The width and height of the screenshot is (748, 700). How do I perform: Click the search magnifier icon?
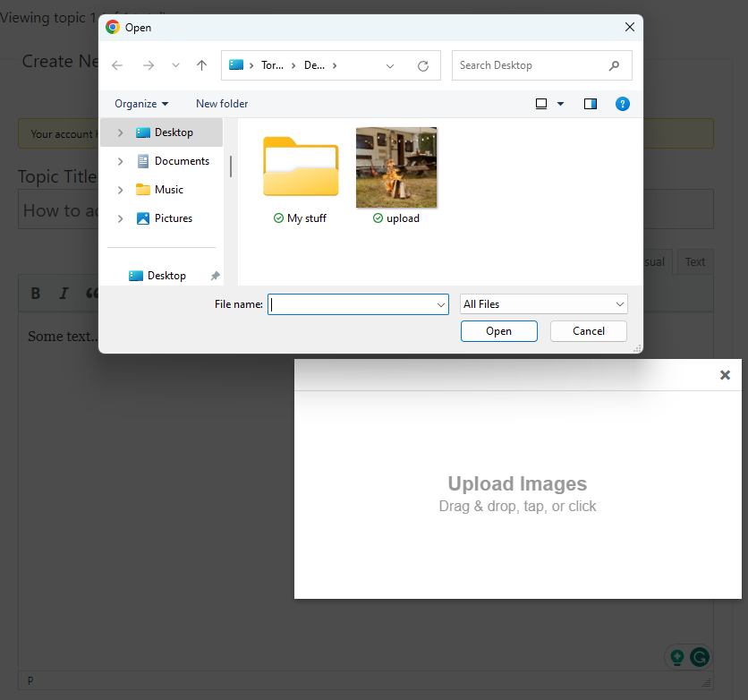tap(614, 65)
